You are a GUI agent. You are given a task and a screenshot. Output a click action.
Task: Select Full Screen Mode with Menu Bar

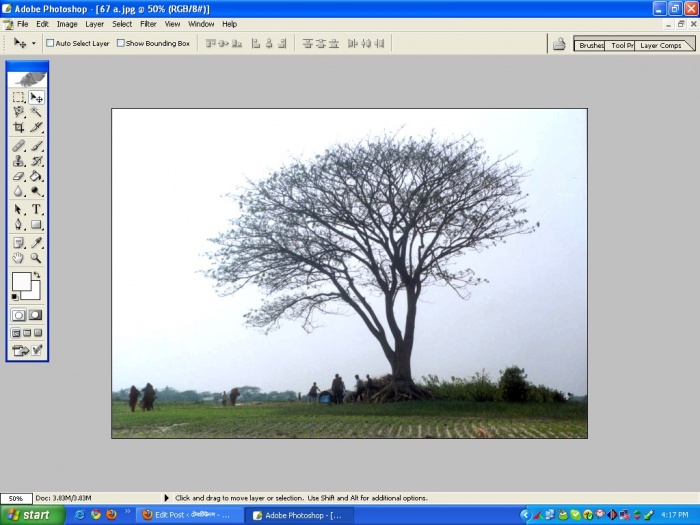(x=27, y=333)
